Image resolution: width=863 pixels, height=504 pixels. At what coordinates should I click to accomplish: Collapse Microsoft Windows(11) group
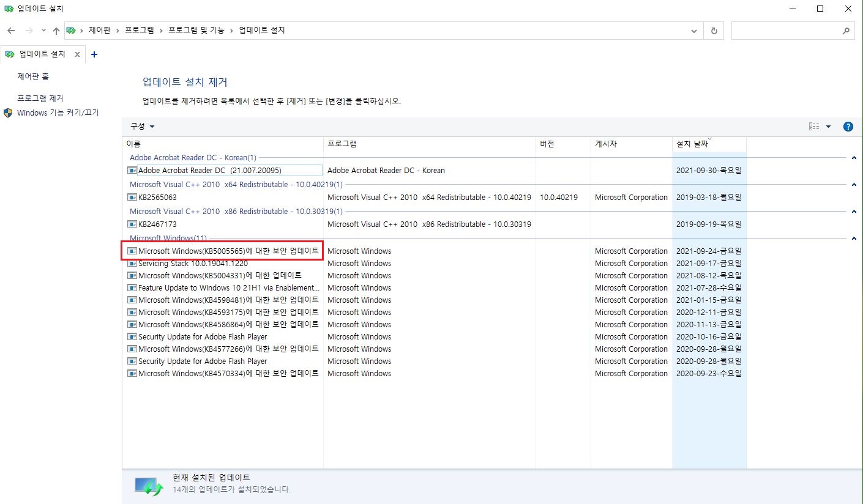[x=853, y=239]
